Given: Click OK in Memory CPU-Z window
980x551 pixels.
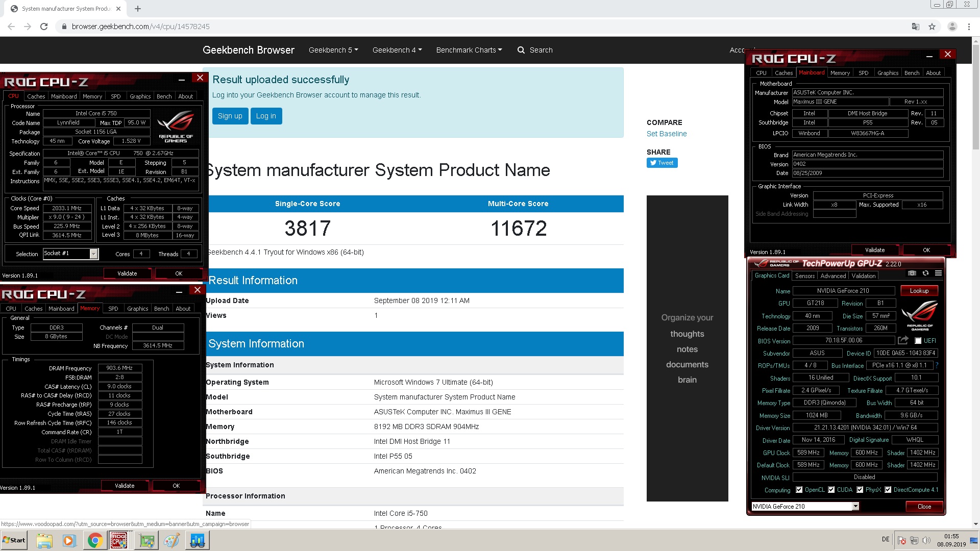Looking at the screenshot, I should pyautogui.click(x=176, y=486).
